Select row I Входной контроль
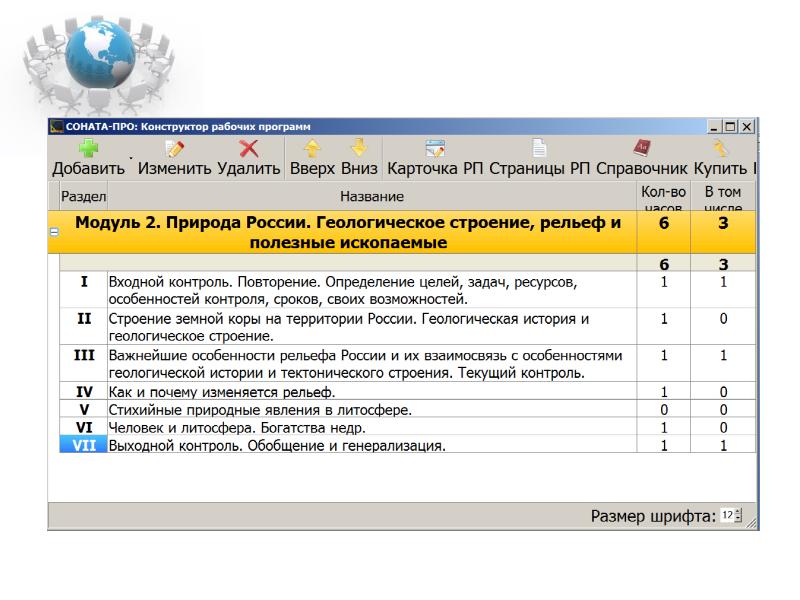The width and height of the screenshot is (800, 600). click(x=370, y=290)
